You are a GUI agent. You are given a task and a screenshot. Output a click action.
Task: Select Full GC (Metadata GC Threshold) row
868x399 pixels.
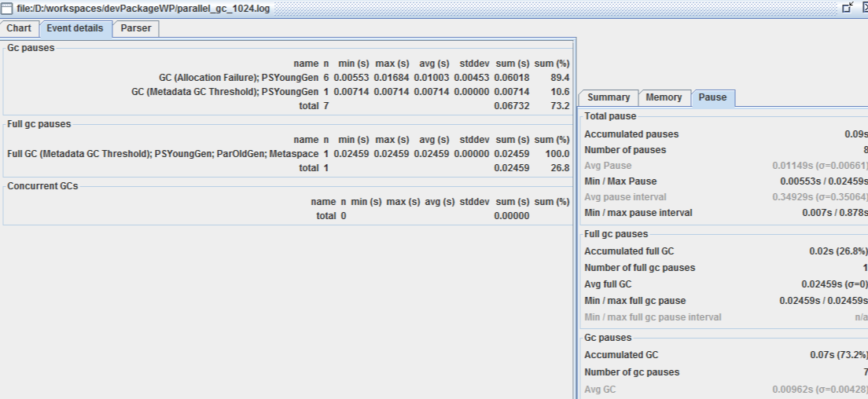(288, 154)
